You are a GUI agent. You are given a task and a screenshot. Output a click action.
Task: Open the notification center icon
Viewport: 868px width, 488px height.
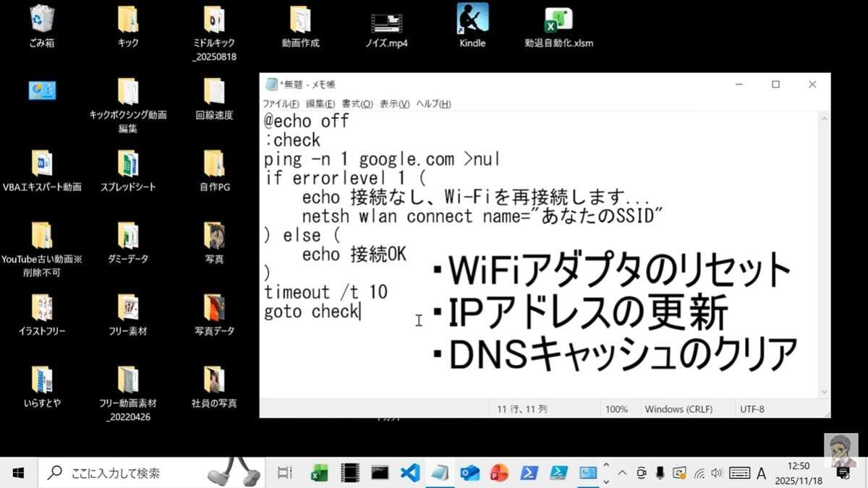point(843,474)
